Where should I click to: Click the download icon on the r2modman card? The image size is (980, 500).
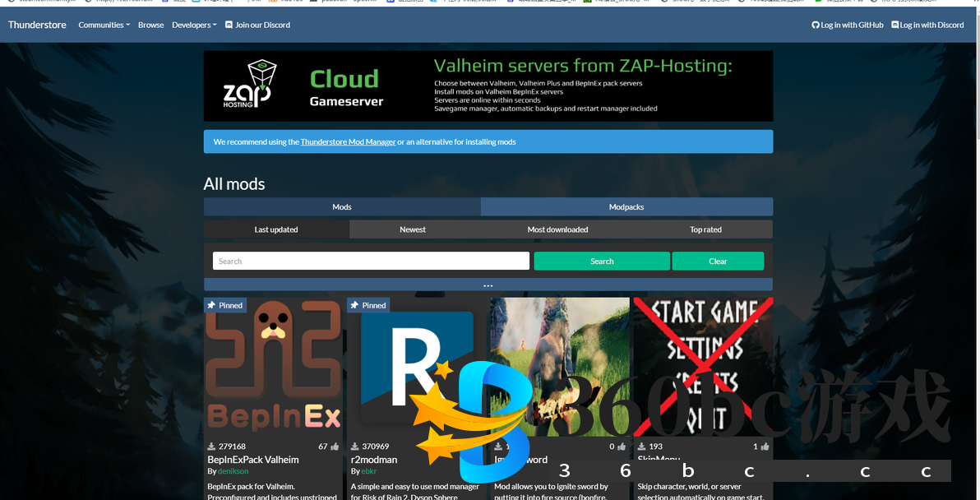coord(355,447)
